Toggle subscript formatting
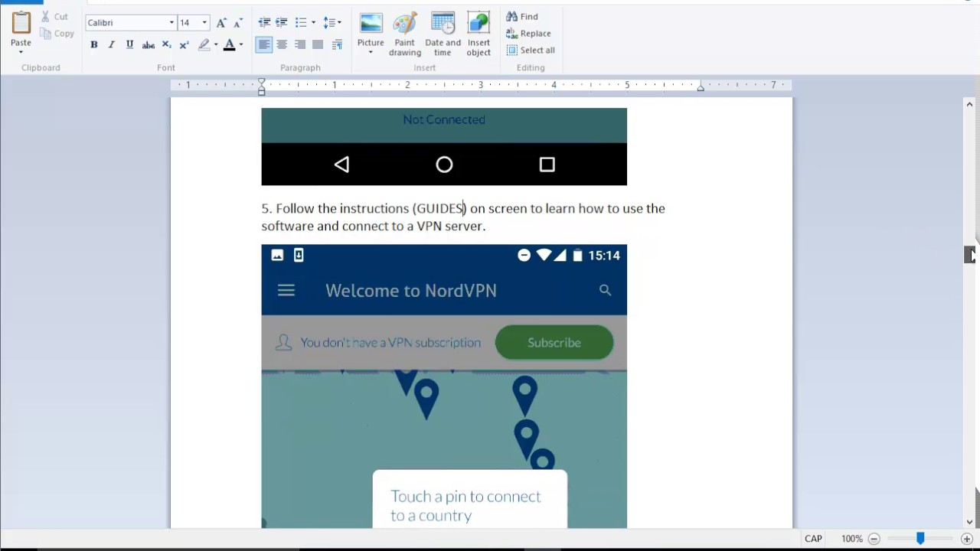The width and height of the screenshot is (980, 551). click(x=166, y=45)
